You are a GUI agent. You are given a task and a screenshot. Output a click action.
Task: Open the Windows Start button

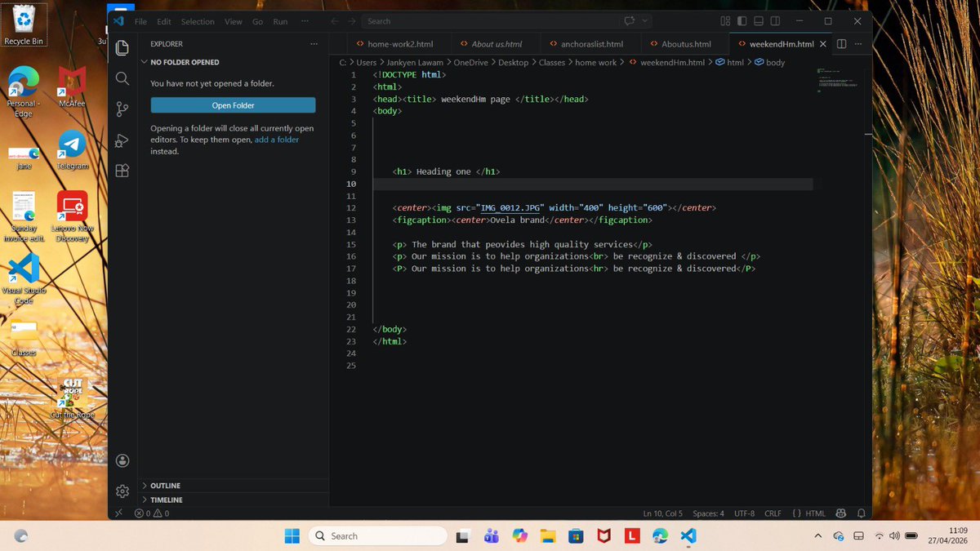click(x=292, y=535)
